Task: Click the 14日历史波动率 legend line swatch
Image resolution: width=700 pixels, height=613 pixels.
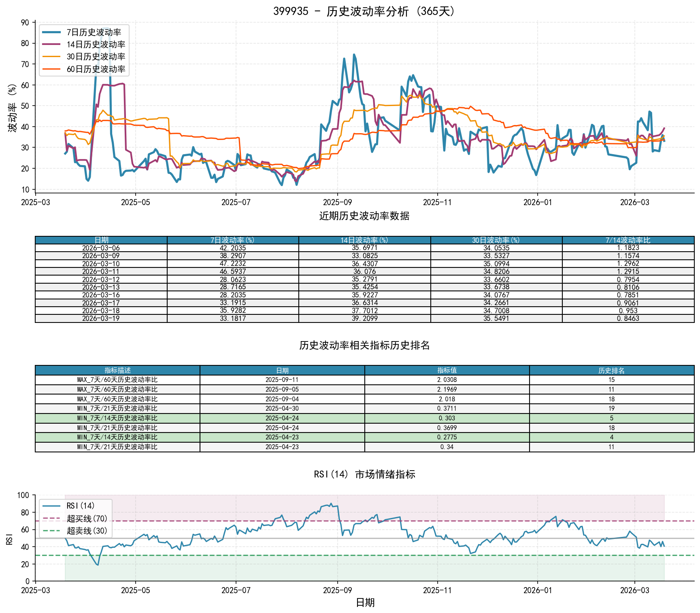Action: pyautogui.click(x=51, y=45)
